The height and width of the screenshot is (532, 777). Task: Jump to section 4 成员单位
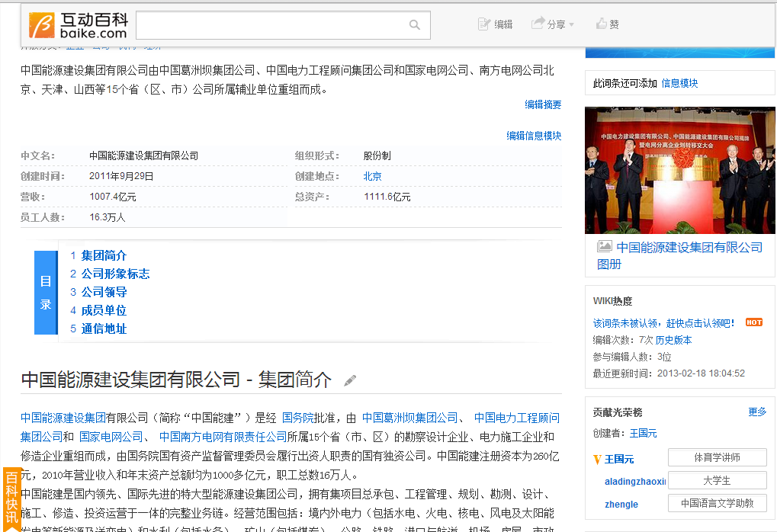(x=104, y=310)
